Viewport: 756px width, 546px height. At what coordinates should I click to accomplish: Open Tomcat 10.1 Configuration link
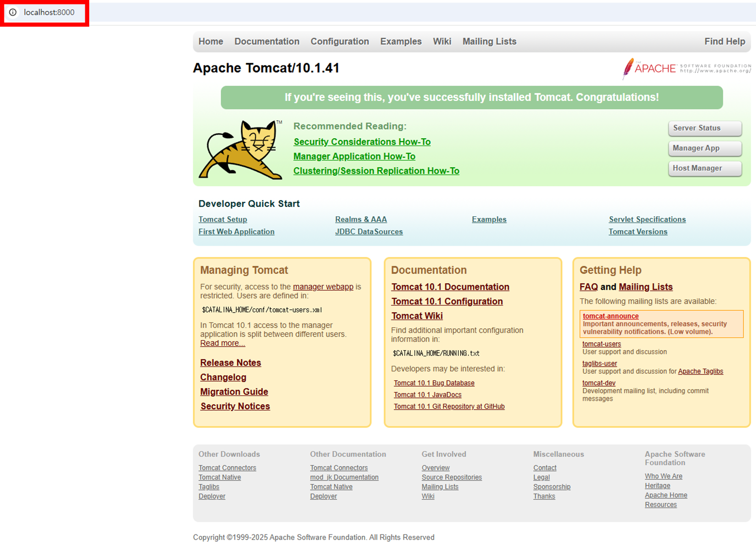pyautogui.click(x=447, y=301)
